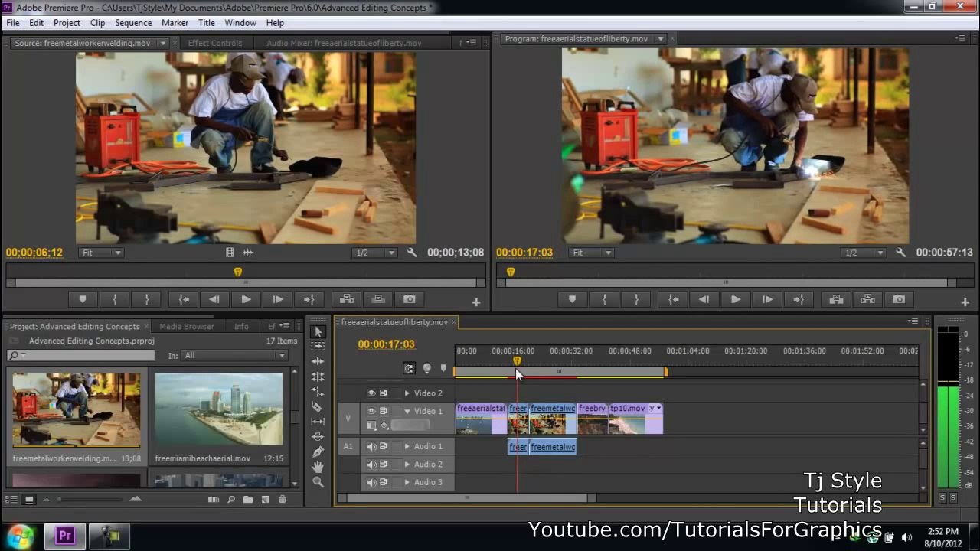
Task: Click Source monitor Overwrite button
Action: coord(378,299)
